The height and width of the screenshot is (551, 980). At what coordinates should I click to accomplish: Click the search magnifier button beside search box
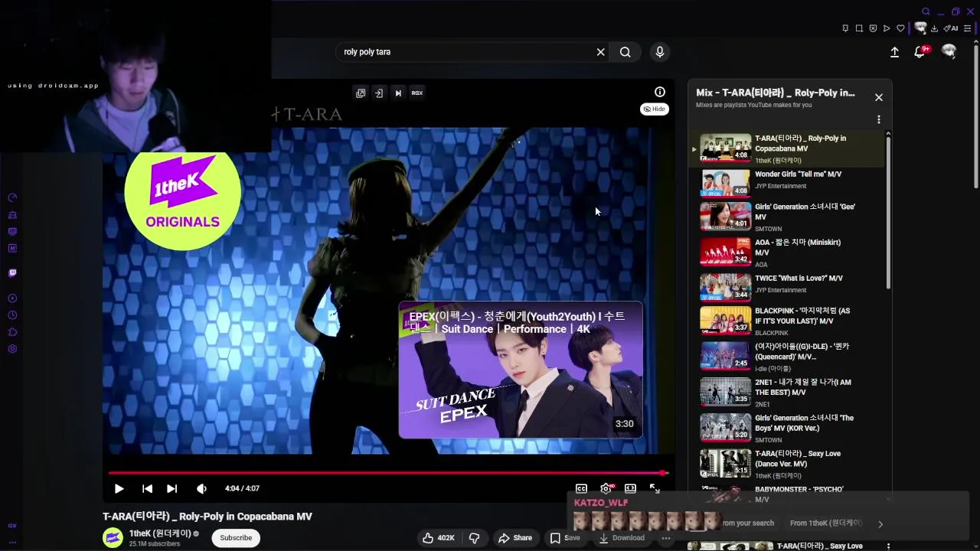click(626, 52)
